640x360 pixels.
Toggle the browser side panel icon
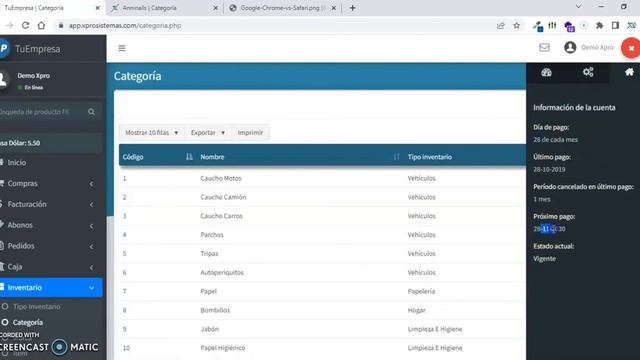click(x=616, y=25)
